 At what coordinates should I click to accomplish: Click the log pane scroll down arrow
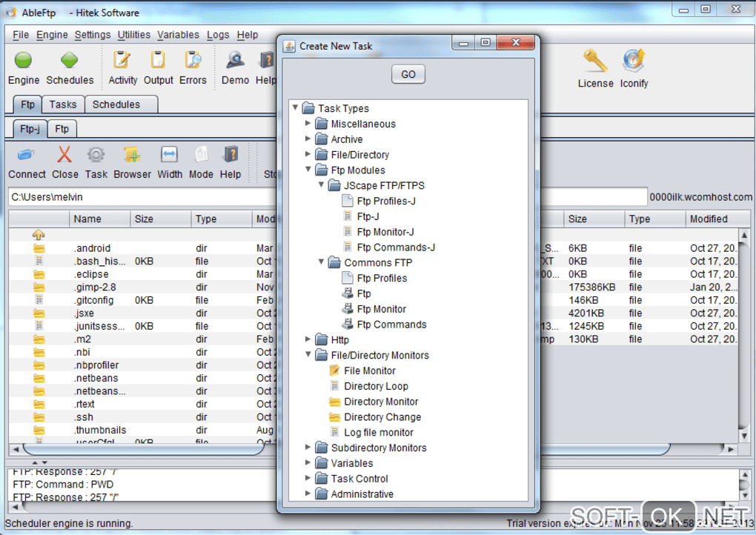coord(744,496)
